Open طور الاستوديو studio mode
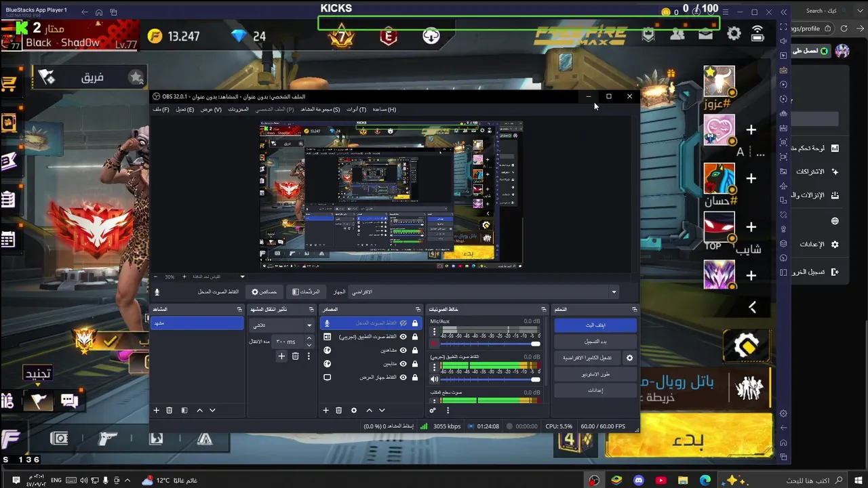 (595, 374)
